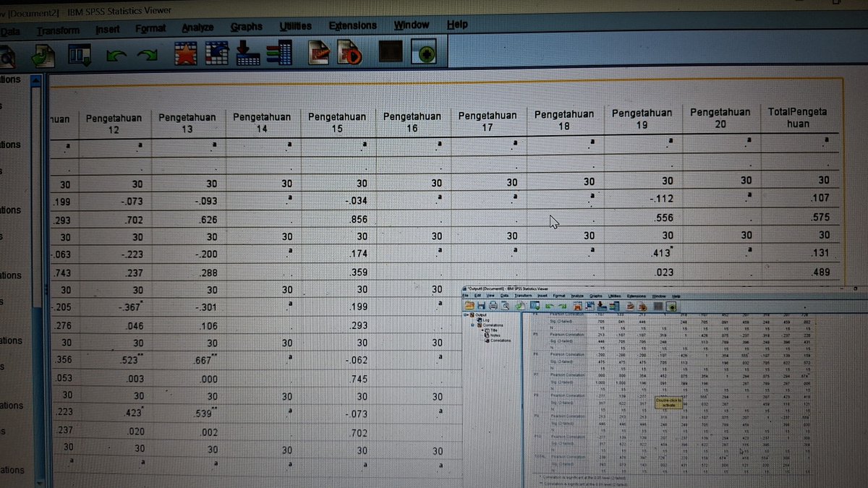Click the Go to Data icon in small Output window
The height and width of the screenshot is (488, 868).
point(579,306)
